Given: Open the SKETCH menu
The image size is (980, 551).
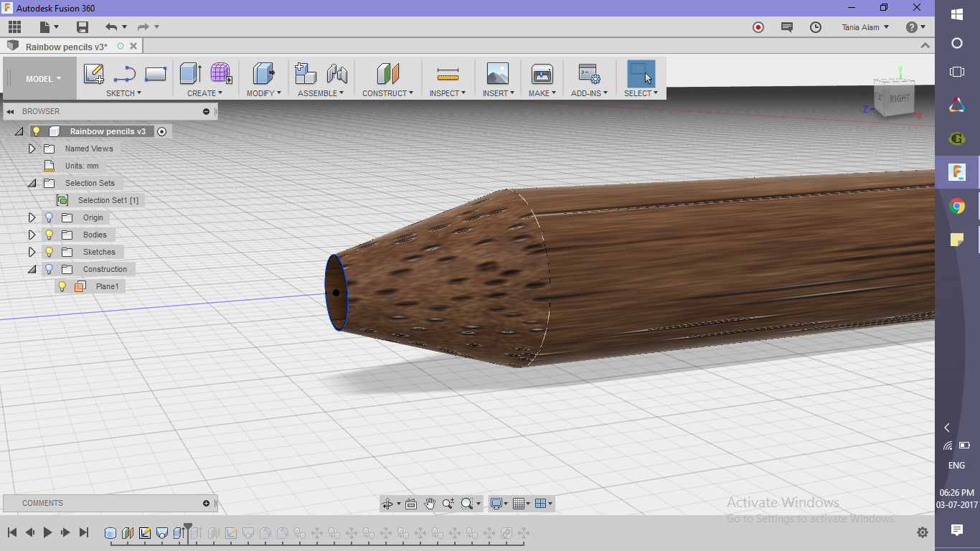Looking at the screenshot, I should click(x=123, y=93).
